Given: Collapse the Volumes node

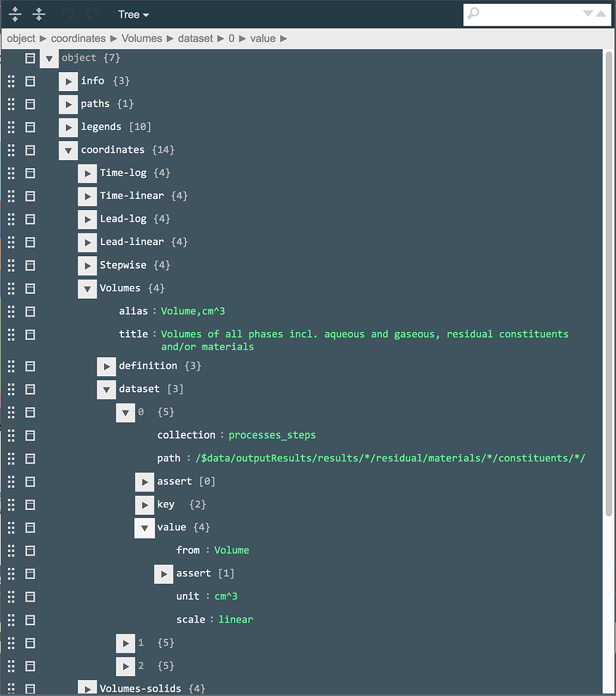Looking at the screenshot, I should click(87, 288).
